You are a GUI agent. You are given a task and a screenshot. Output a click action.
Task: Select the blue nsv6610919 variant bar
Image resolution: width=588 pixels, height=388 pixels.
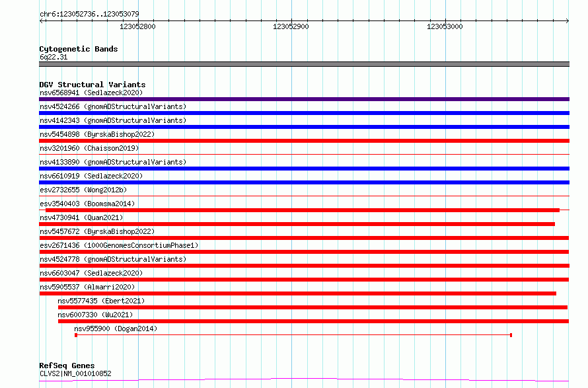304,182
